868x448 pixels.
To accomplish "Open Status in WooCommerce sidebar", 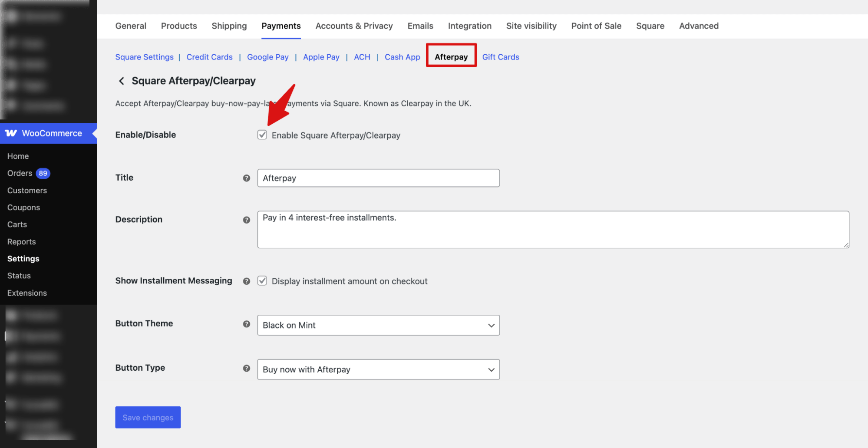I will pos(19,276).
